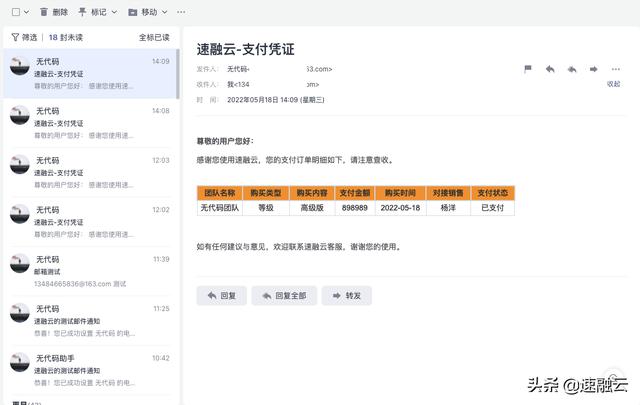This screenshot has width=640, height=405.
Task: Click the sender name 无代码 in 发件人
Action: 238,69
